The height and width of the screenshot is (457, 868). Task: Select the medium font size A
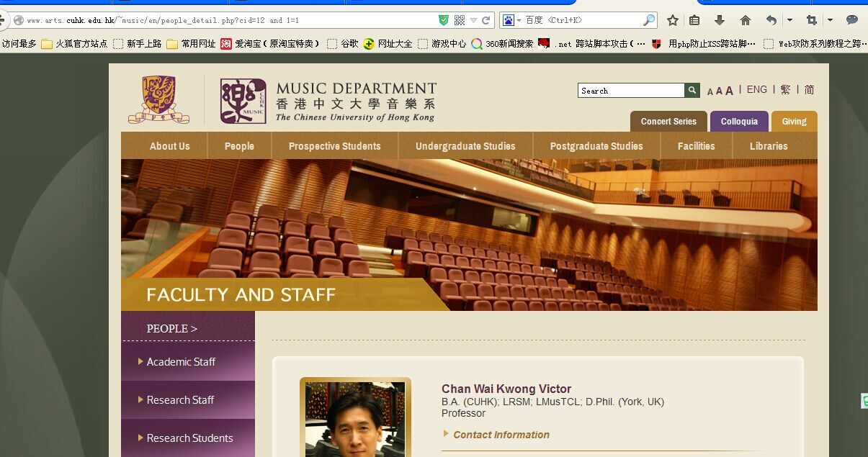(719, 91)
